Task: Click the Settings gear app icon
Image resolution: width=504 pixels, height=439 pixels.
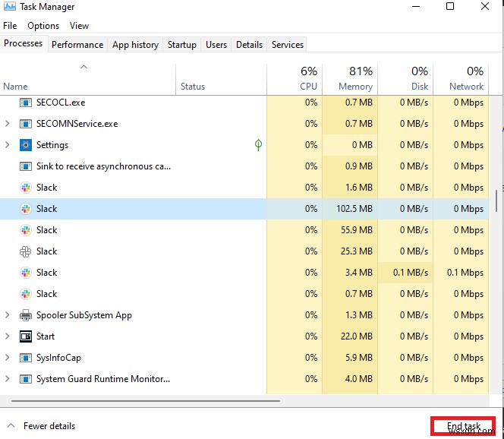Action: [x=26, y=145]
